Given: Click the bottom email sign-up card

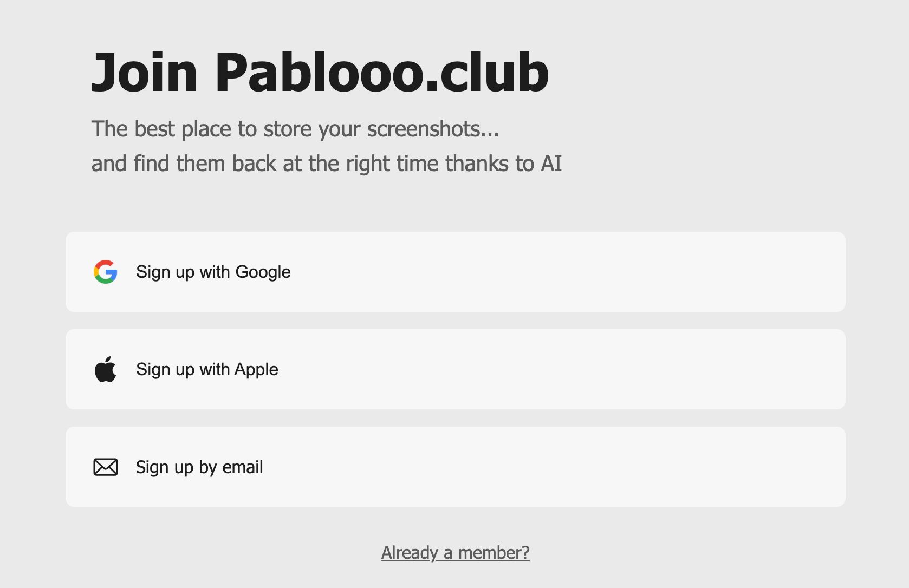Looking at the screenshot, I should (x=455, y=466).
